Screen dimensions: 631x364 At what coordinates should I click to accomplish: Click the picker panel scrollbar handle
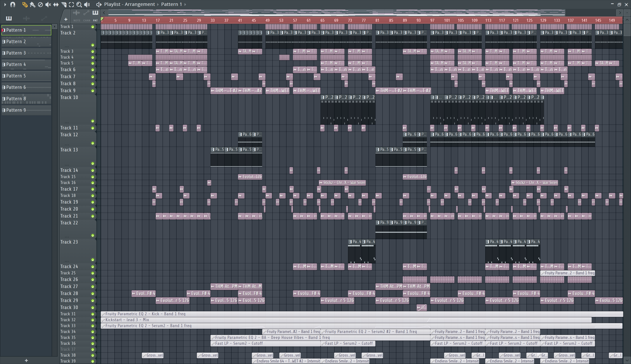click(x=55, y=26)
